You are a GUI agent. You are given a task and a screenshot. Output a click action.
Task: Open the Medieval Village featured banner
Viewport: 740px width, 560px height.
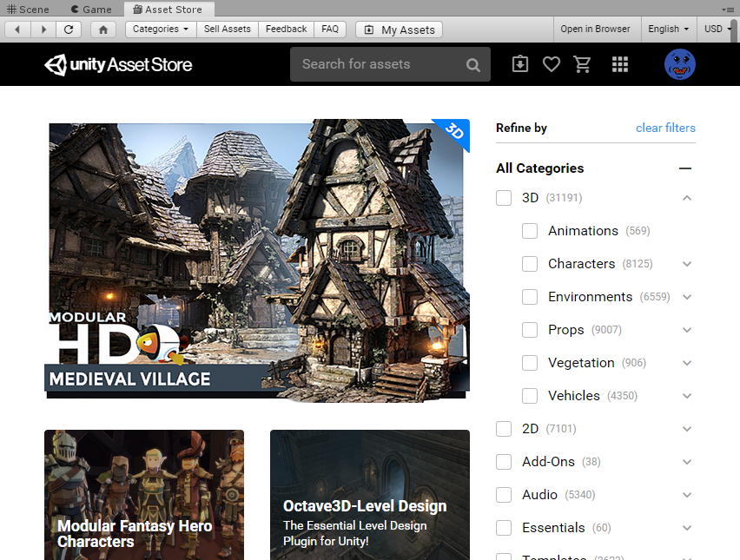coord(257,260)
